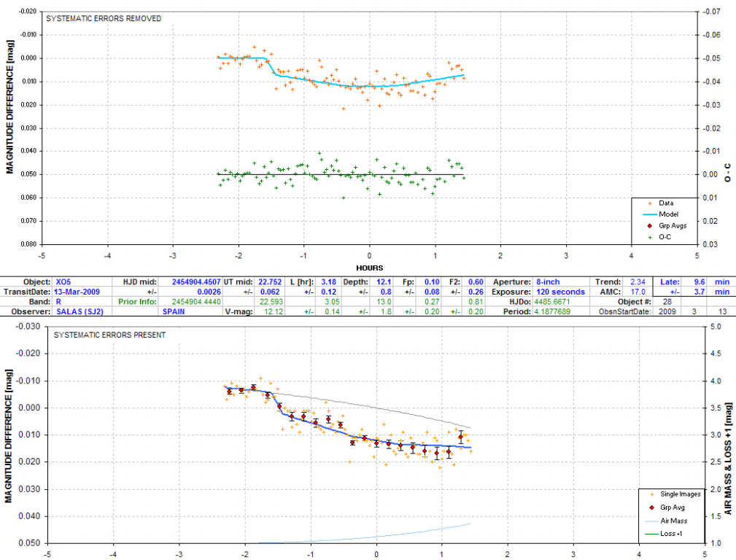Select the Fp uncertainty value 0.08
The image size is (736, 560).
(x=432, y=292)
